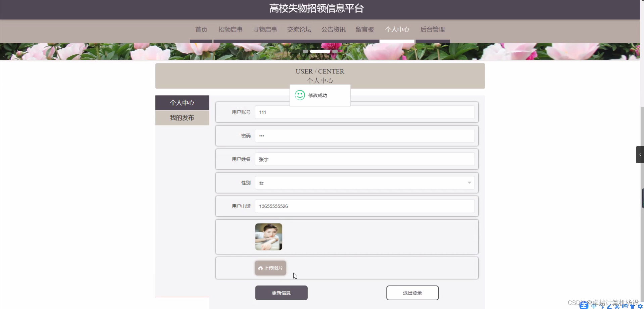Open the on-screen keyboard icon in the IME toolbar

pos(625,306)
